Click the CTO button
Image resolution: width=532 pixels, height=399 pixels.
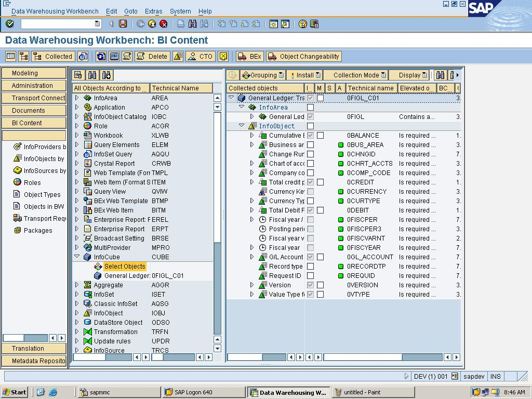(x=201, y=56)
